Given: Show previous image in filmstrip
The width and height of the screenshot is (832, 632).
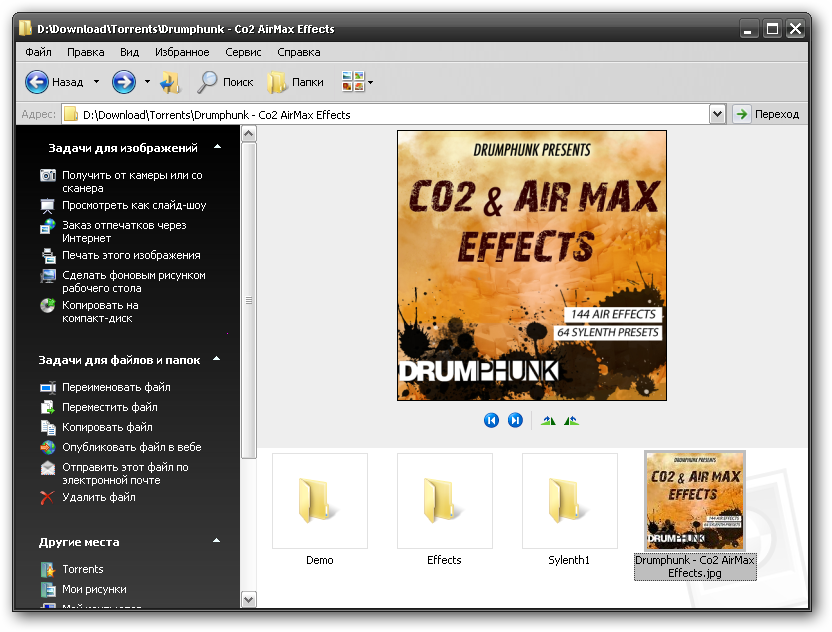Looking at the screenshot, I should click(x=491, y=420).
